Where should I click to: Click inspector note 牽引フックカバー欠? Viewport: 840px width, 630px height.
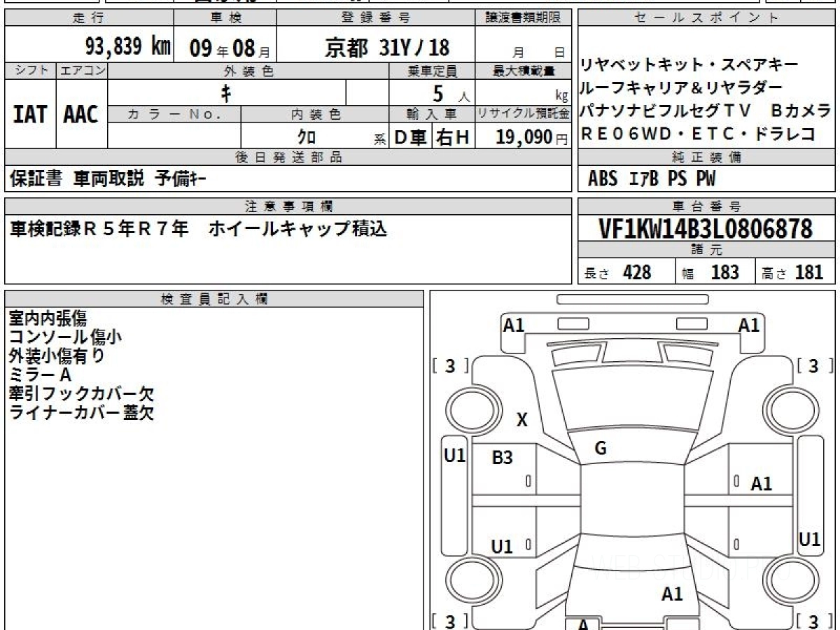click(x=81, y=394)
